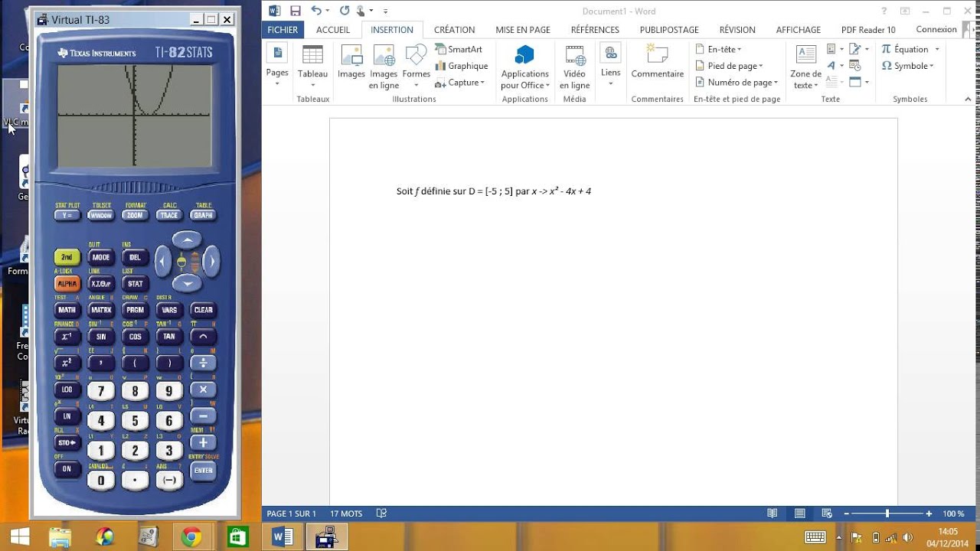
Task: Click the QuickPart icon in Texte group
Action: click(831, 49)
